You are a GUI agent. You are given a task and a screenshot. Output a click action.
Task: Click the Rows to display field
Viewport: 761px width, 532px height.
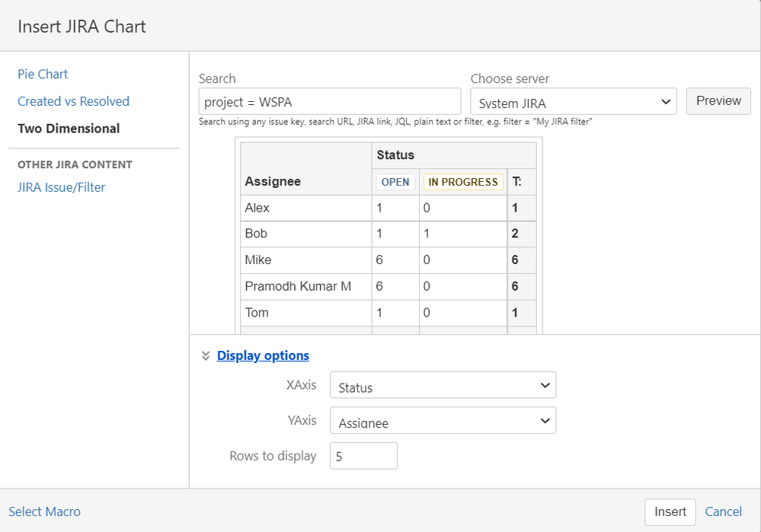point(363,455)
